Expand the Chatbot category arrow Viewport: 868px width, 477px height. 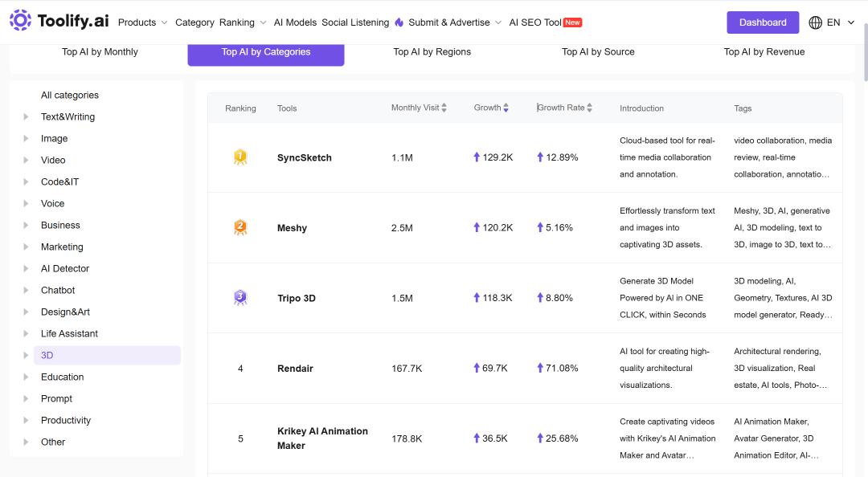click(x=26, y=290)
